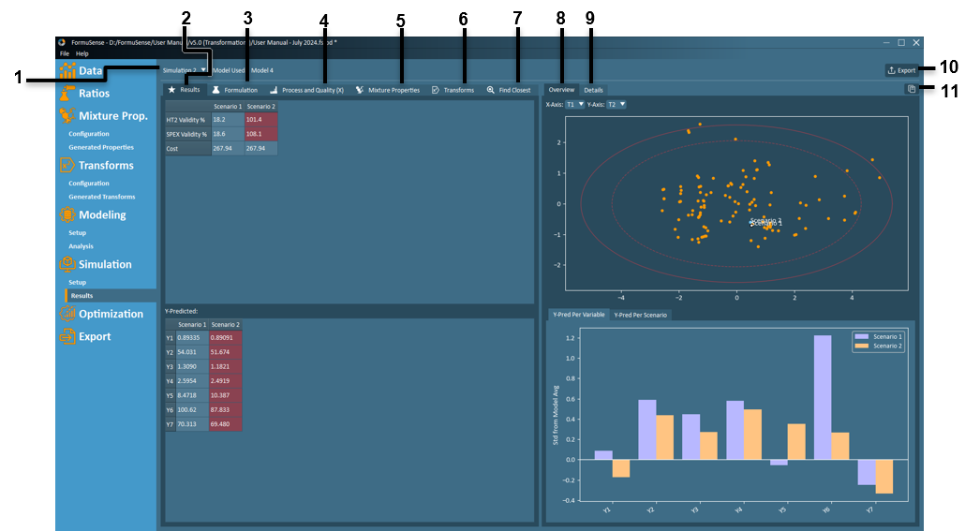Image resolution: width=980 pixels, height=531 pixels.
Task: Click the Ratios flask icon
Action: (67, 94)
